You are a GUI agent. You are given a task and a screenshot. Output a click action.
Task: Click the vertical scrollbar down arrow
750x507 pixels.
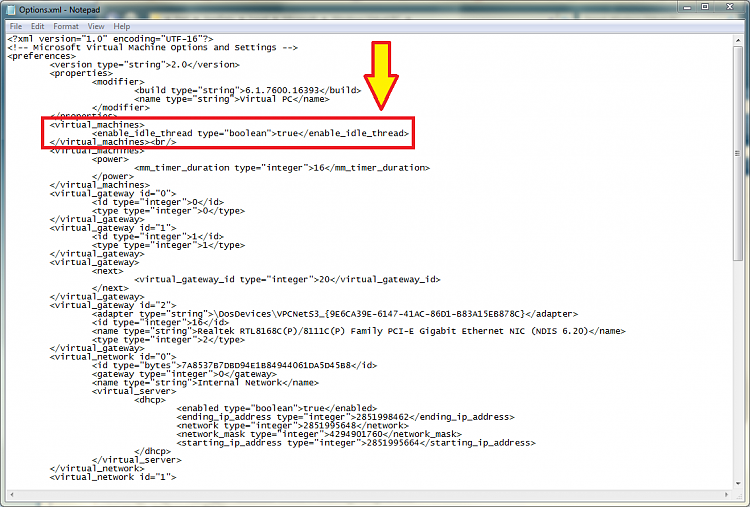[738, 484]
